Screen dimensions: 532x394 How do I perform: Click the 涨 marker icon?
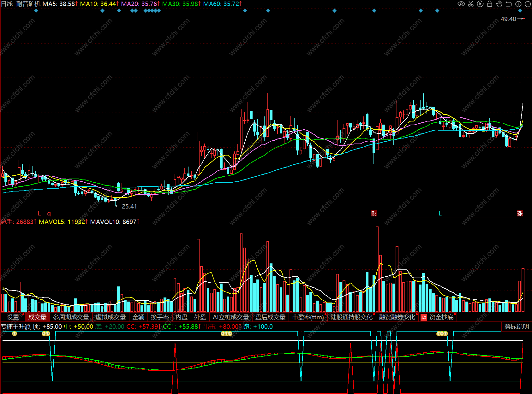(520, 213)
